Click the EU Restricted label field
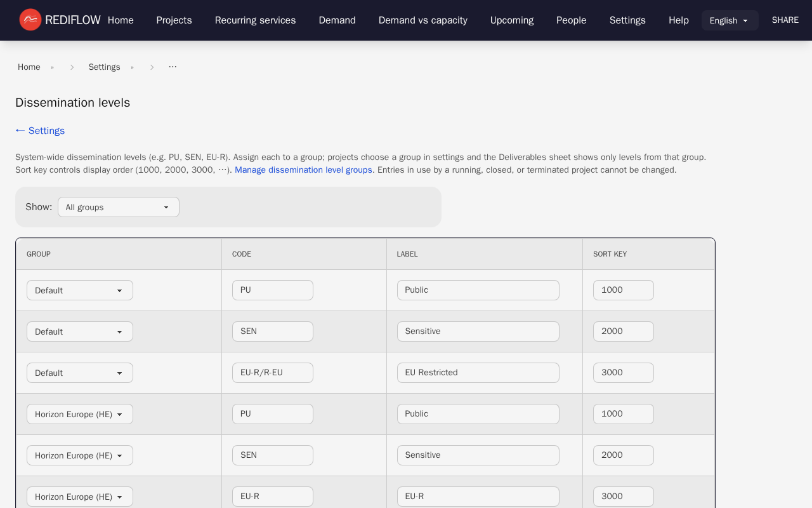The height and width of the screenshot is (508, 812). pos(478,373)
